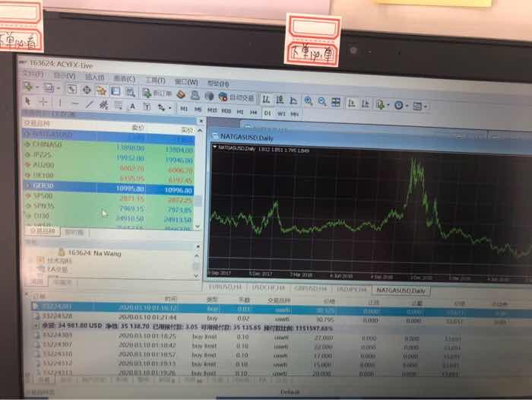The width and height of the screenshot is (532, 400).
Task: Select JP225 row in Market Watch
Action: pos(109,157)
